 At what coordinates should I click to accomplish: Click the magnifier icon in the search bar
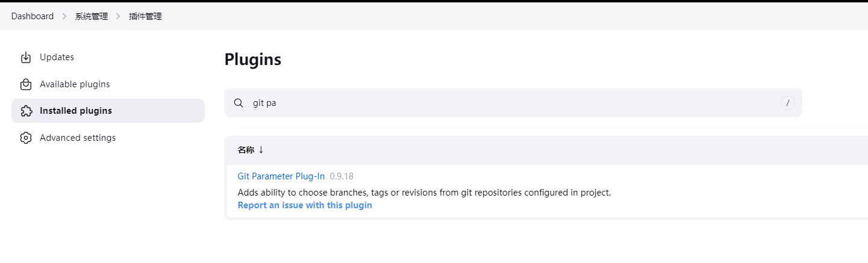239,103
